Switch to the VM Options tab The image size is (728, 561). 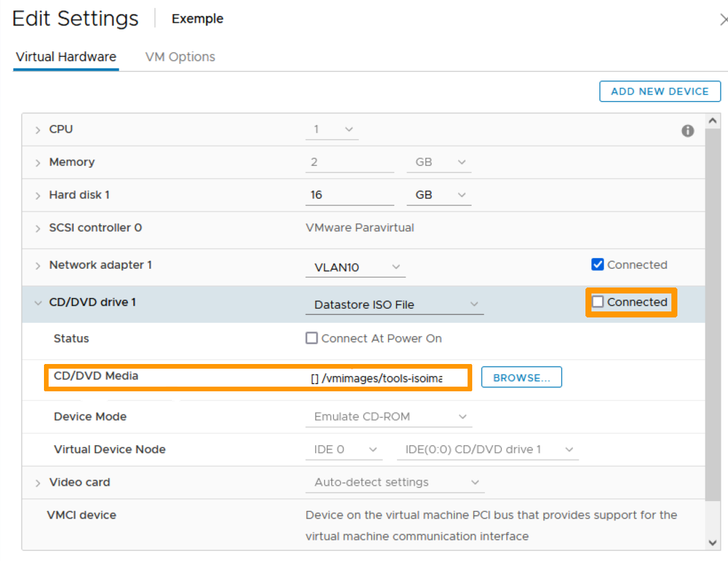(x=180, y=57)
